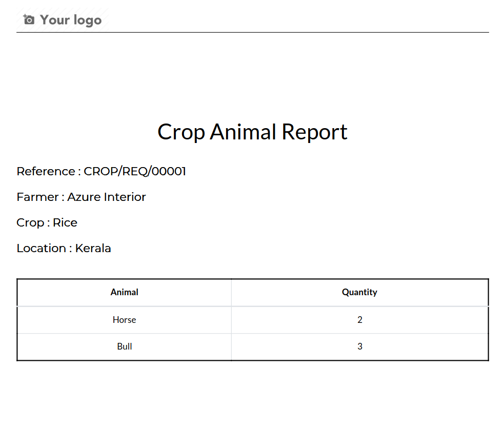Click the "Reference" field label
The width and height of the screenshot is (504, 430).
click(x=46, y=171)
